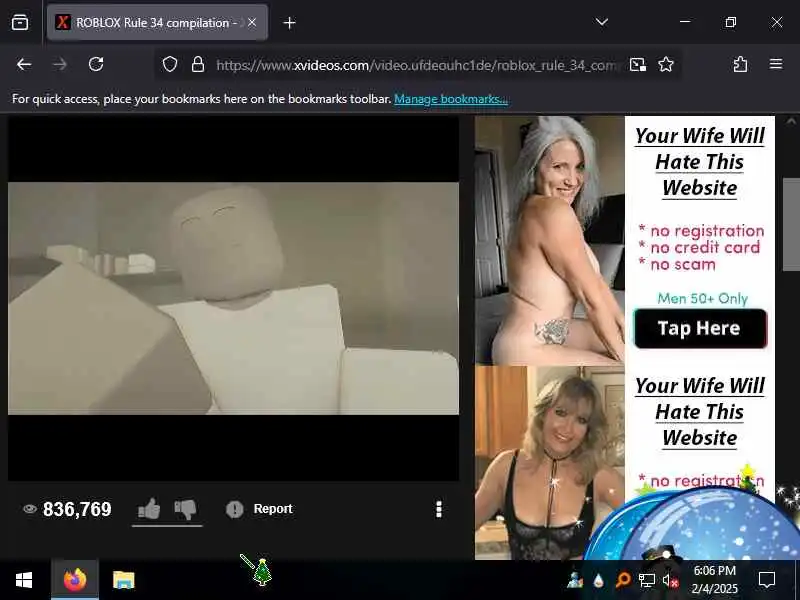Click the Firefox taskbar icon
This screenshot has width=800, height=600.
75,580
